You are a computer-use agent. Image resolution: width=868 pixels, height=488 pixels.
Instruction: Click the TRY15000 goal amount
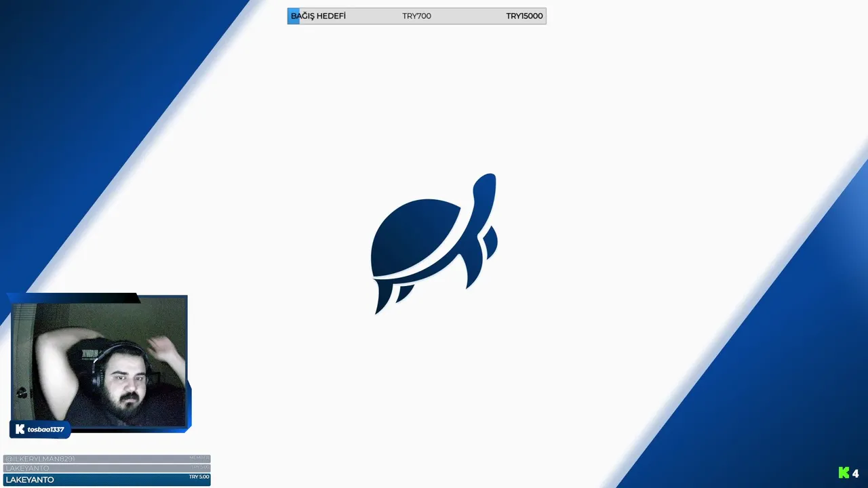[x=524, y=16]
